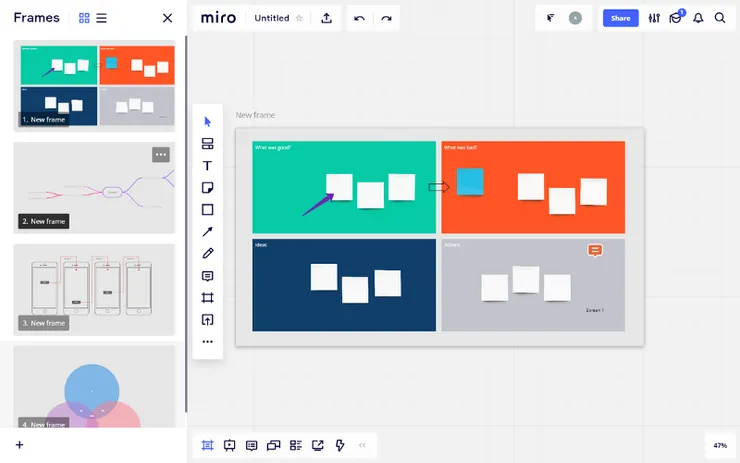Close the Frames panel
The height and width of the screenshot is (463, 740).
(167, 18)
